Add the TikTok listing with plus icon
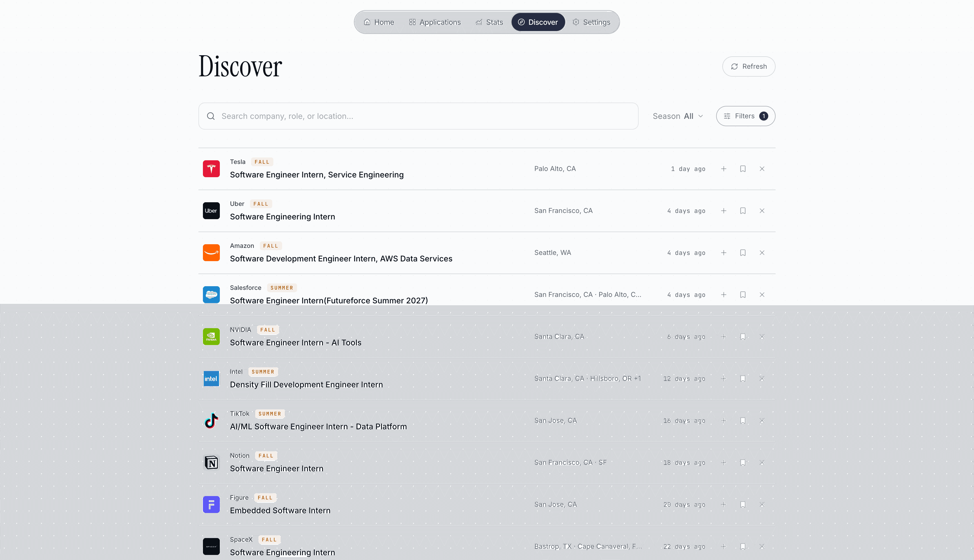 point(723,420)
